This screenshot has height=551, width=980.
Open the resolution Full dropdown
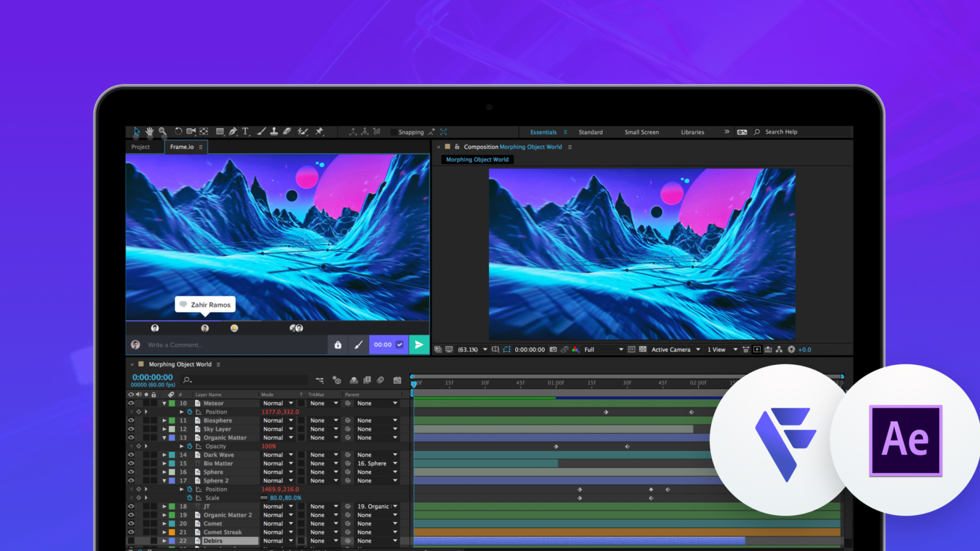[x=603, y=350]
